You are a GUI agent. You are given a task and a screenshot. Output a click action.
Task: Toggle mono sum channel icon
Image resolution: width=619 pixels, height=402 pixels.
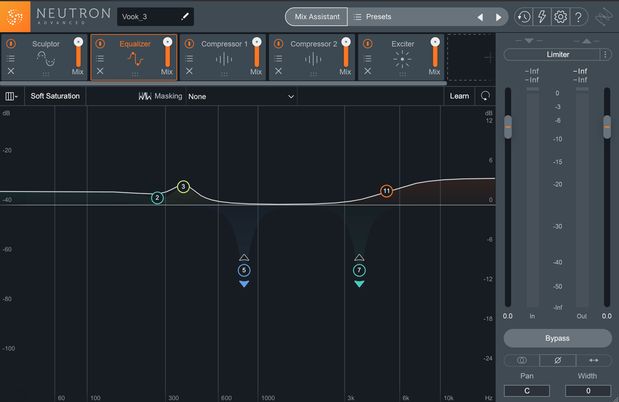(x=522, y=360)
